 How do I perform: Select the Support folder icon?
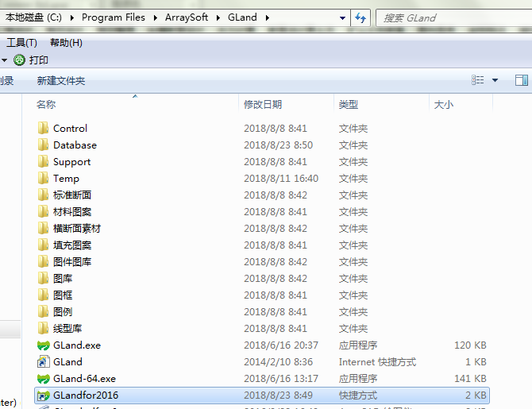43,161
